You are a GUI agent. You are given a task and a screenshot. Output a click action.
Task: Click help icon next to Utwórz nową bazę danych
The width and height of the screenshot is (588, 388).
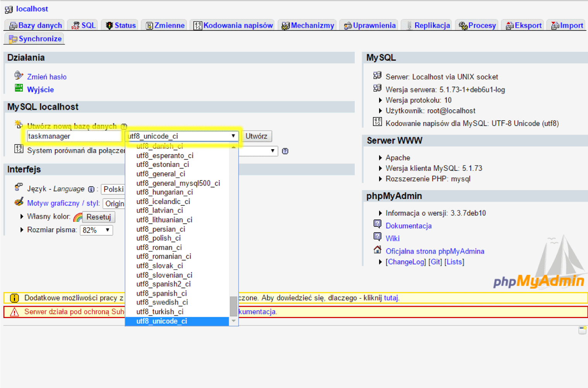click(124, 126)
